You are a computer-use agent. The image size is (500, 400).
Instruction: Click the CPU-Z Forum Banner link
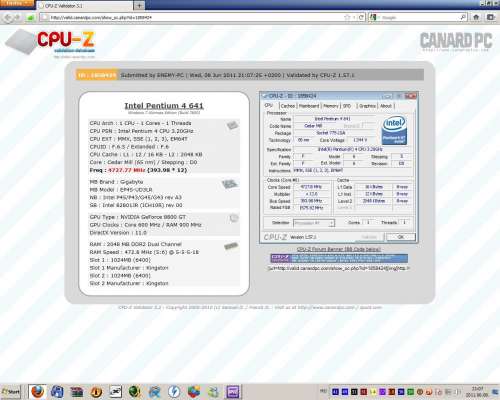[x=339, y=249]
